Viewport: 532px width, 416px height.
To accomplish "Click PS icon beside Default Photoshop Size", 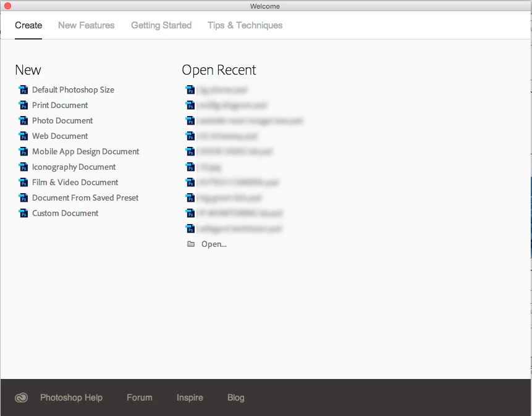I will pyautogui.click(x=23, y=90).
